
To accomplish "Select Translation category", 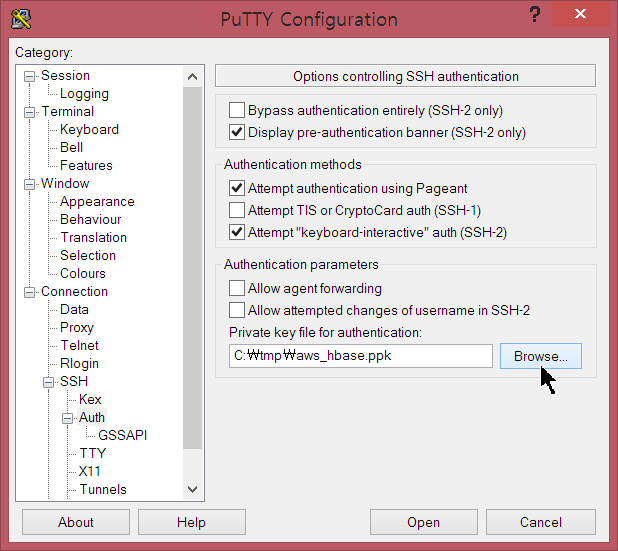I will coord(93,238).
